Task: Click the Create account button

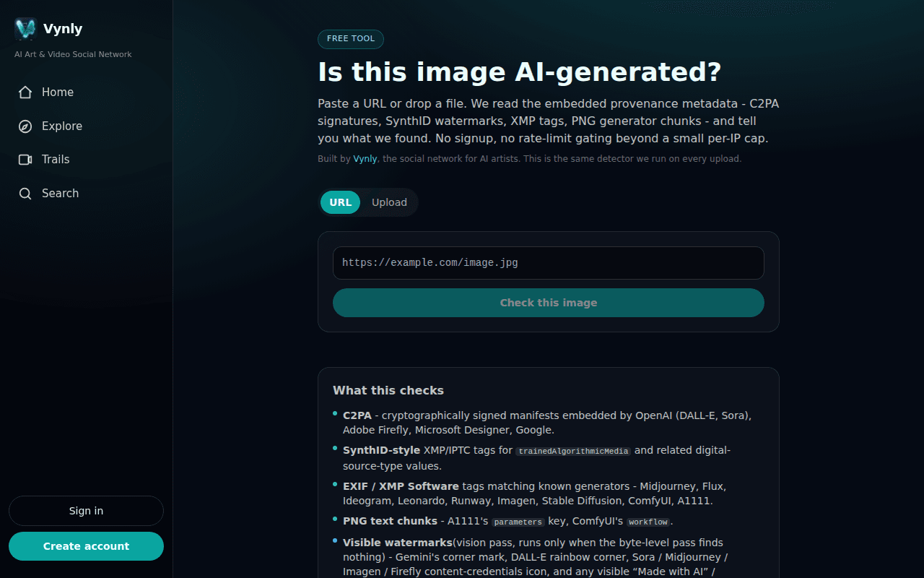Action: pyautogui.click(x=86, y=546)
